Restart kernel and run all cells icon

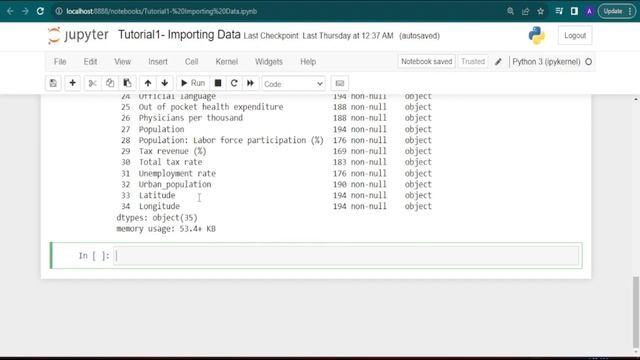pyautogui.click(x=250, y=83)
